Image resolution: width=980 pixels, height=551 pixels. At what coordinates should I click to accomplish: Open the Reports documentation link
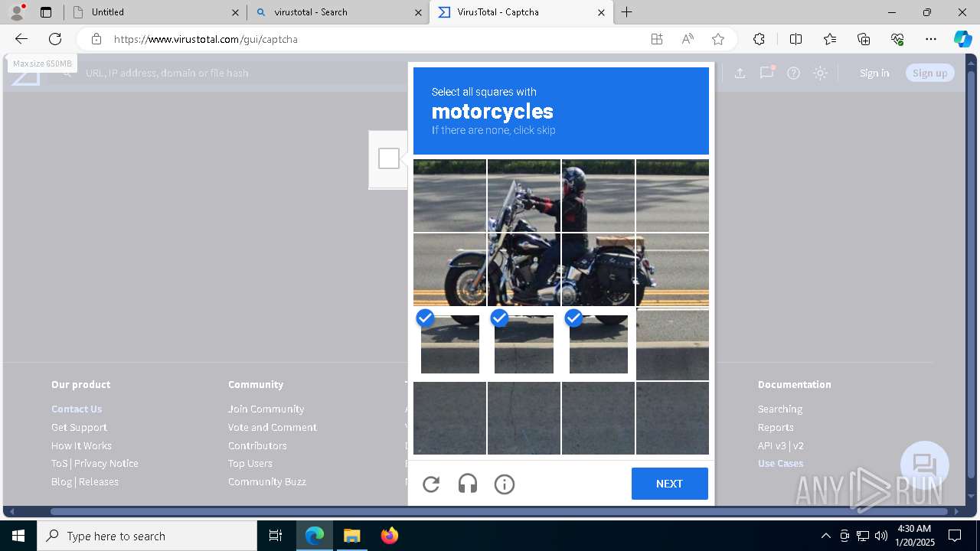776,427
